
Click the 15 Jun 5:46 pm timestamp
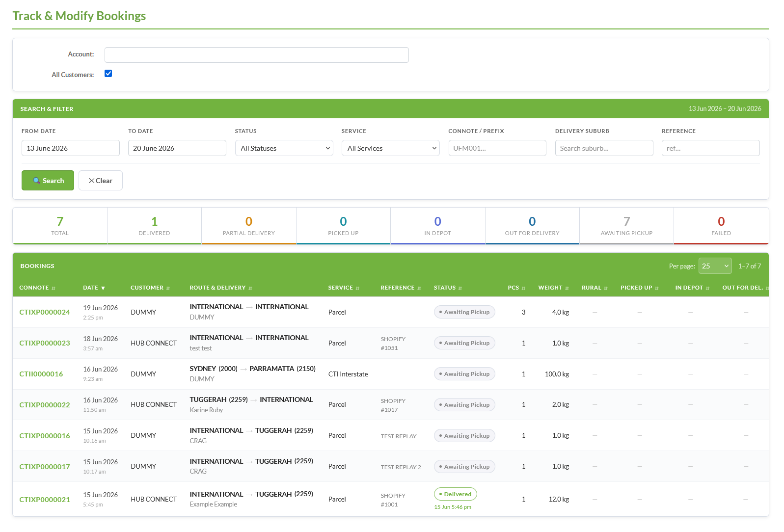453,507
